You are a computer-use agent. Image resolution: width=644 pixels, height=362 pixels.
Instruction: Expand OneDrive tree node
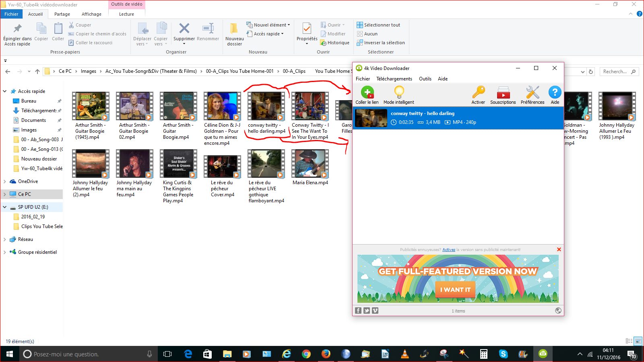[5, 181]
